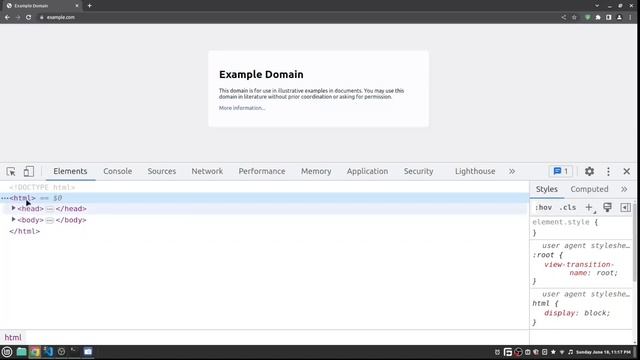Open DevTools settings gear

(x=589, y=171)
